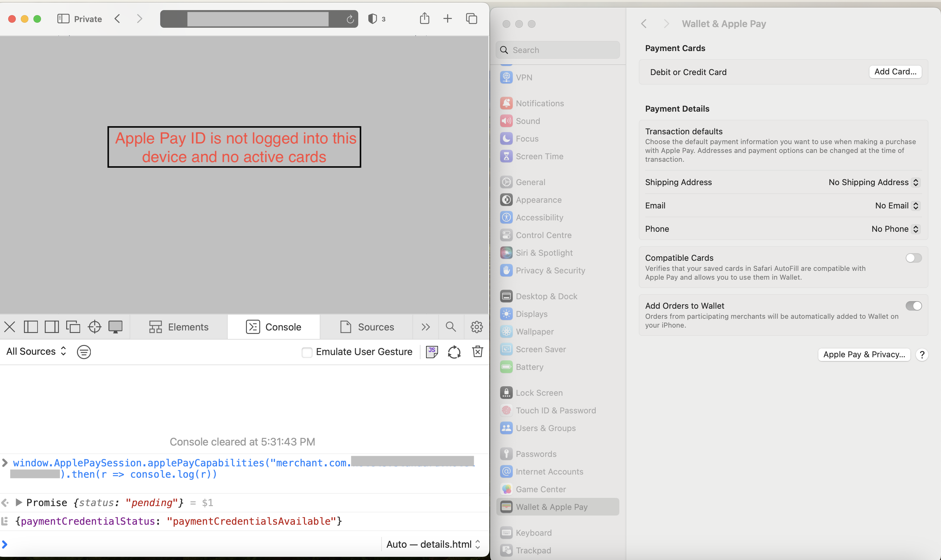Start element selection crosshair tool

94,327
